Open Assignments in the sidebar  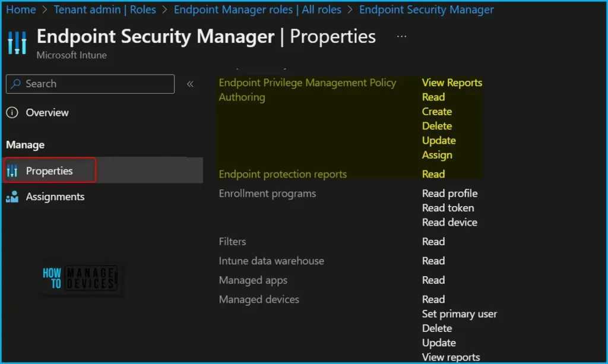point(55,197)
